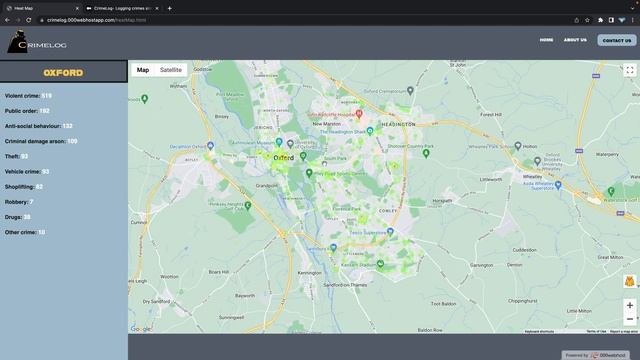640x360 pixels.
Task: Click the tab search chevron in browser
Action: click(633, 8)
